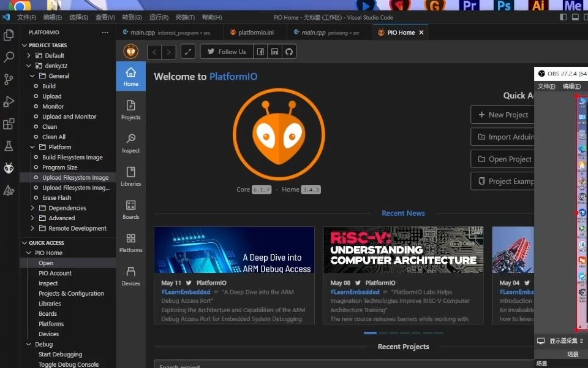Open the Extensions view in activity bar
This screenshot has width=588, height=368.
pos(9,123)
